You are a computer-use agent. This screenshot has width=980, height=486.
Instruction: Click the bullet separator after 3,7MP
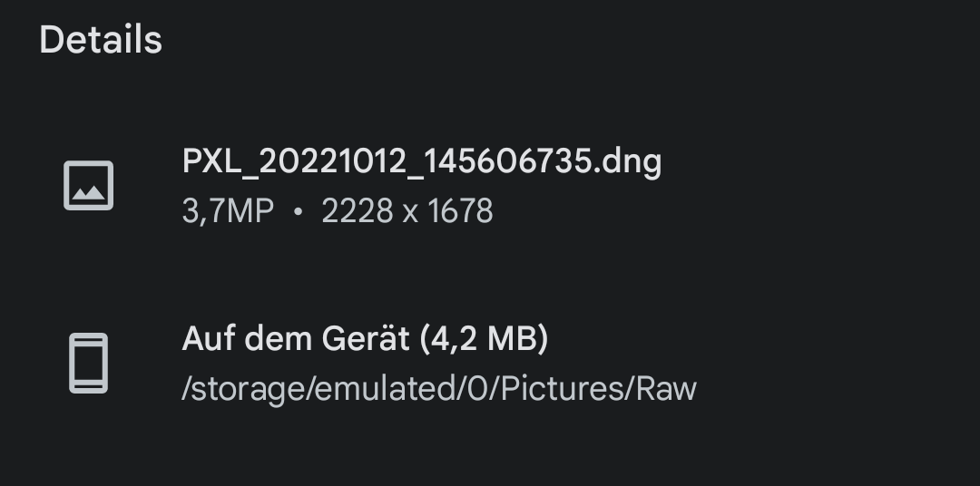click(298, 212)
